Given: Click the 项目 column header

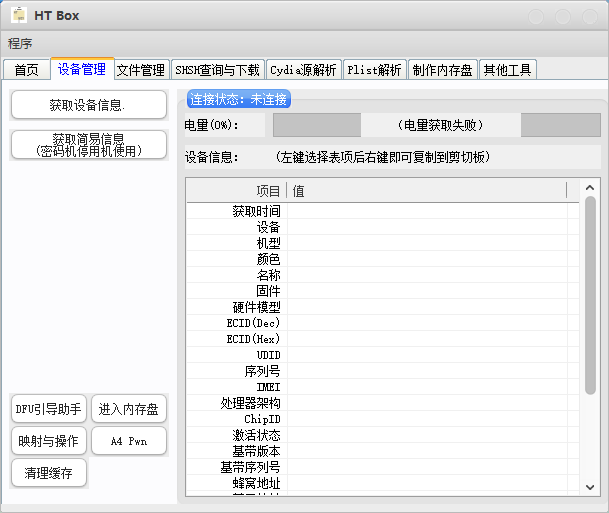Looking at the screenshot, I should pos(237,191).
